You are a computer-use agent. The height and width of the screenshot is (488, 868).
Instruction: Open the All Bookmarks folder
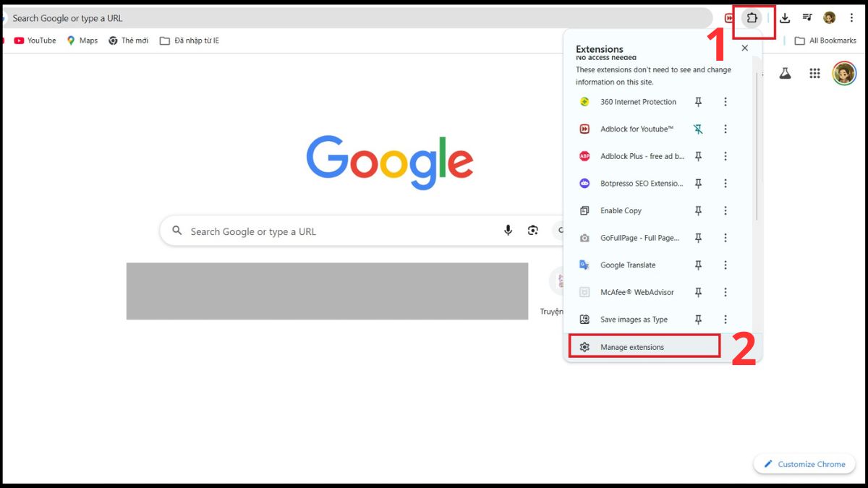825,40
